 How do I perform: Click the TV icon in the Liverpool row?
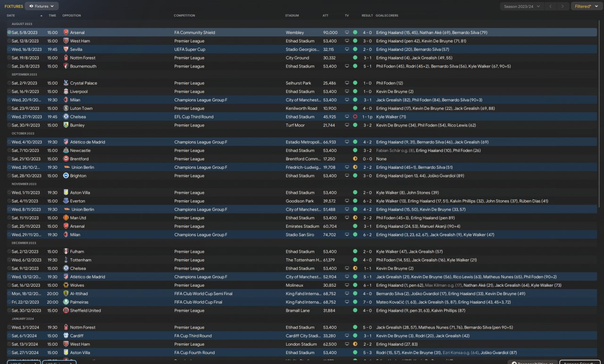point(347,91)
